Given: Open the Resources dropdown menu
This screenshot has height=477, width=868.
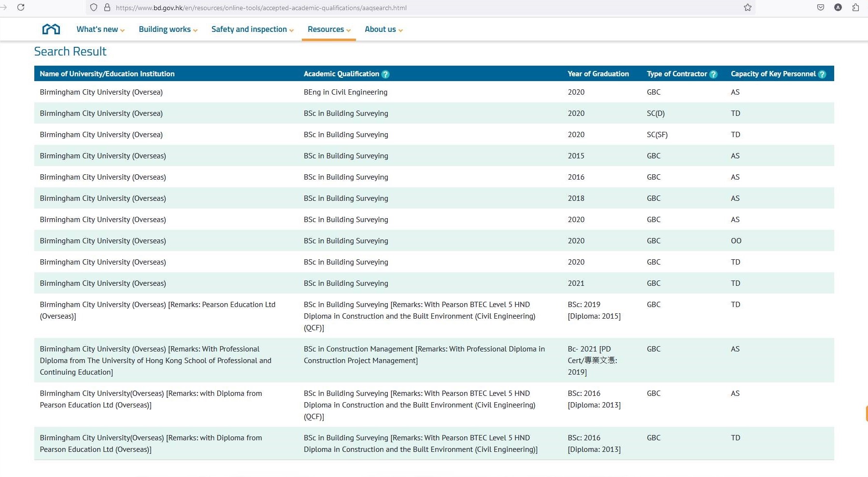Looking at the screenshot, I should tap(329, 29).
